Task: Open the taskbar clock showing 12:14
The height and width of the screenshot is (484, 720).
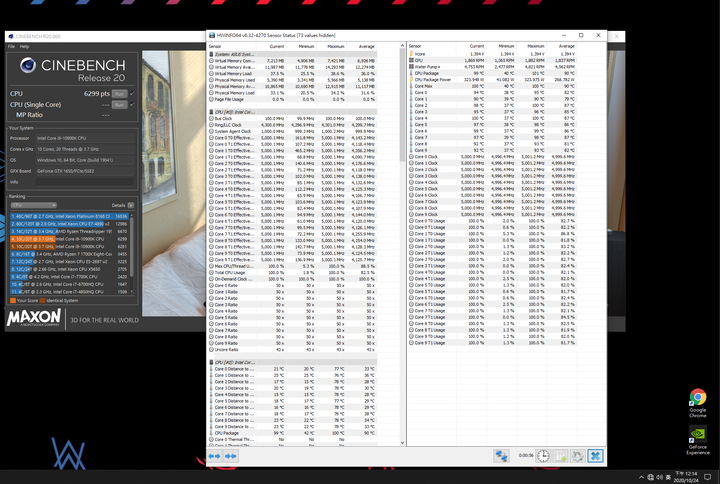Action: coord(686,477)
